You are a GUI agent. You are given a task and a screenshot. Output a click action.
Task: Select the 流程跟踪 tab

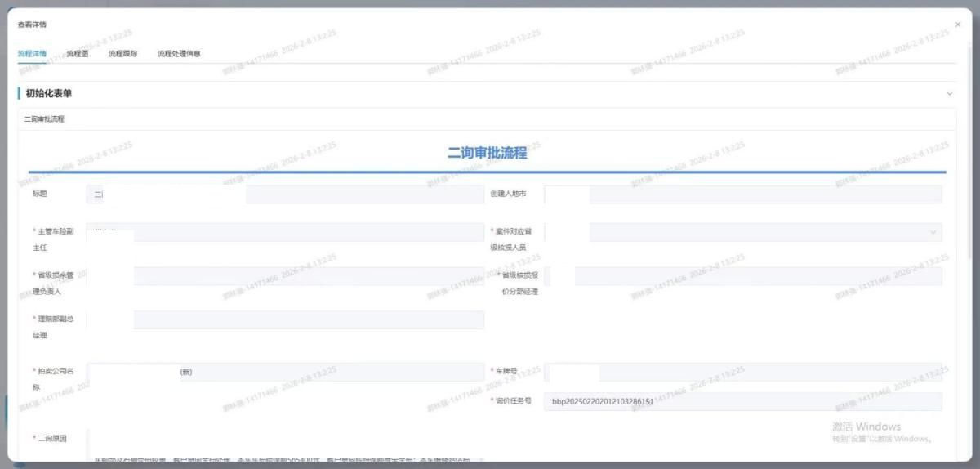[122, 54]
